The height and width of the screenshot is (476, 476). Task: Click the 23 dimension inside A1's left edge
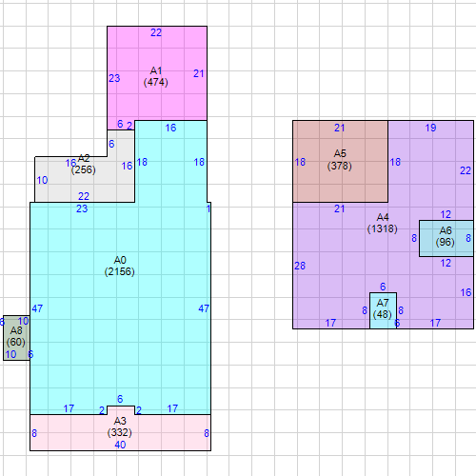point(114,78)
